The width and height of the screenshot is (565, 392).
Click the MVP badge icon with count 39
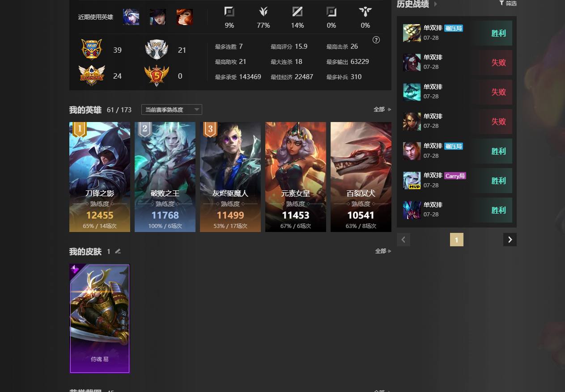tap(92, 49)
